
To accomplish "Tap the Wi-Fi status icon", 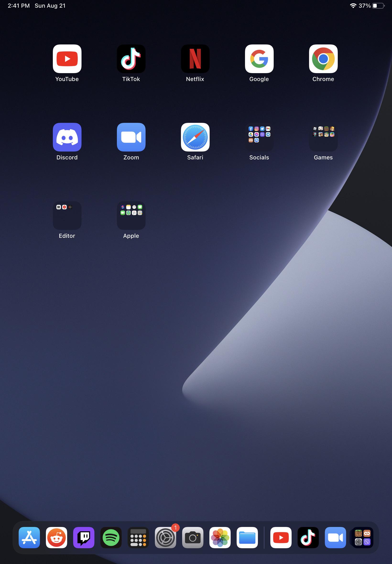I will coord(353,6).
